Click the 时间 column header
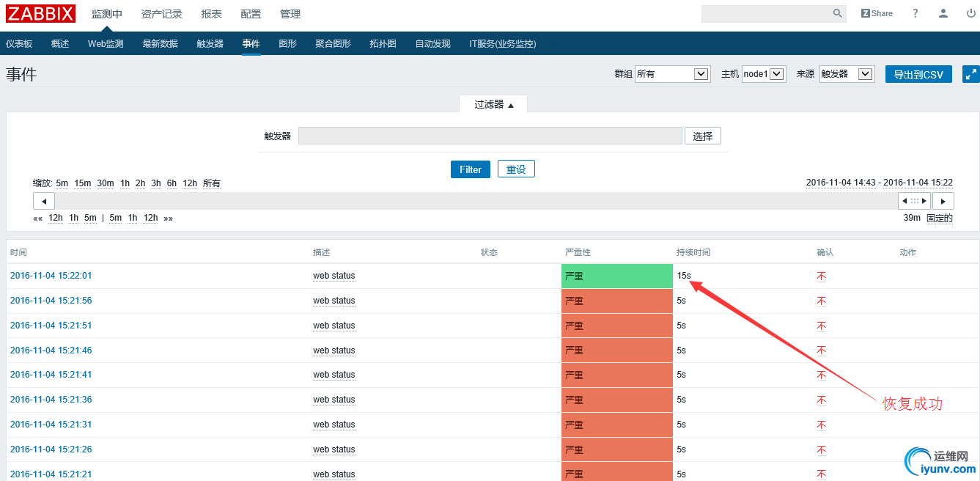The height and width of the screenshot is (481, 980). tap(18, 252)
